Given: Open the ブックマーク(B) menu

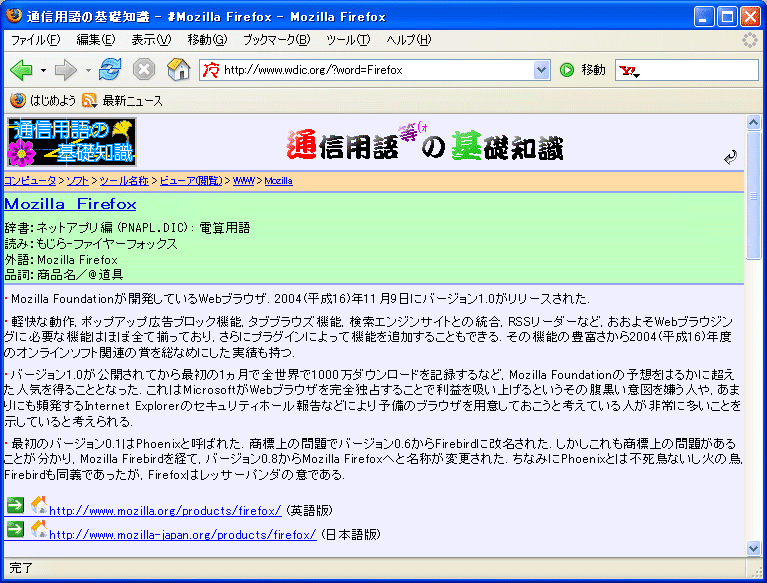Looking at the screenshot, I should click(276, 40).
